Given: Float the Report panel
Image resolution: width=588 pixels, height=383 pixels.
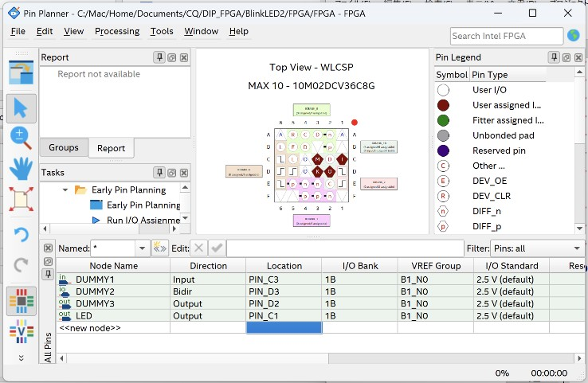Looking at the screenshot, I should pyautogui.click(x=172, y=57).
